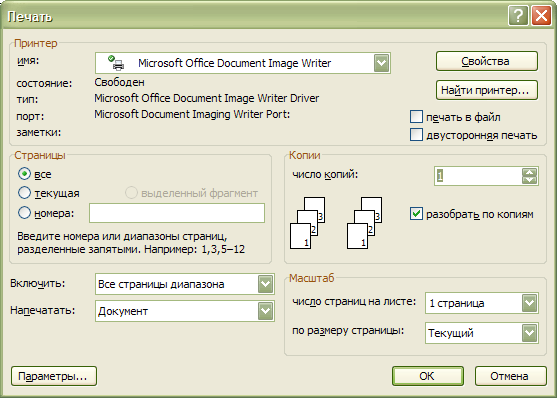Click the printer icon in name field
The height and width of the screenshot is (398, 557).
point(116,63)
